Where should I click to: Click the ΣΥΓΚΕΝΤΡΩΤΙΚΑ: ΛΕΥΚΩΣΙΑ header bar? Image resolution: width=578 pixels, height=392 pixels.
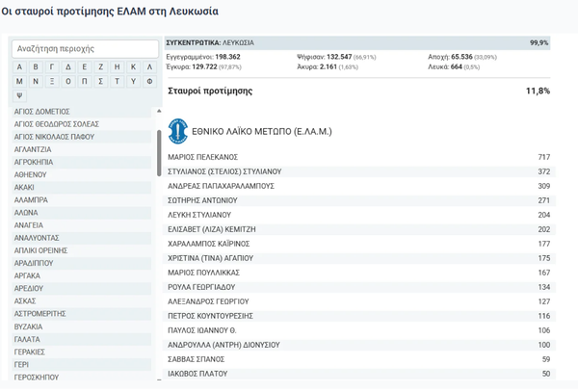[357, 43]
